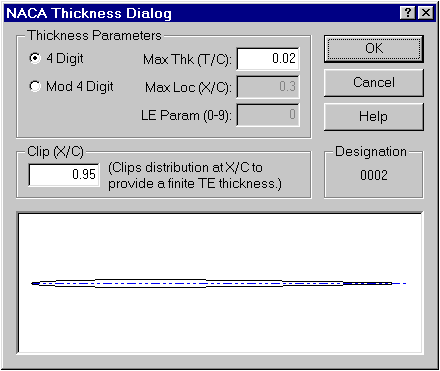Viewport: 440px width, 371px height.
Task: Click the 4 Digit option label text
Action: [x=65, y=59]
